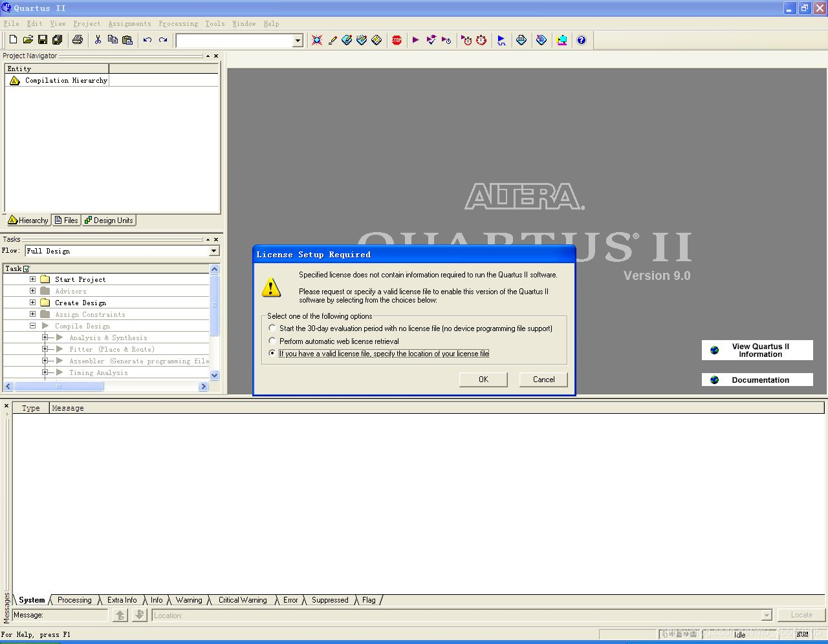Click the blue waveform simulation icon

coord(501,40)
